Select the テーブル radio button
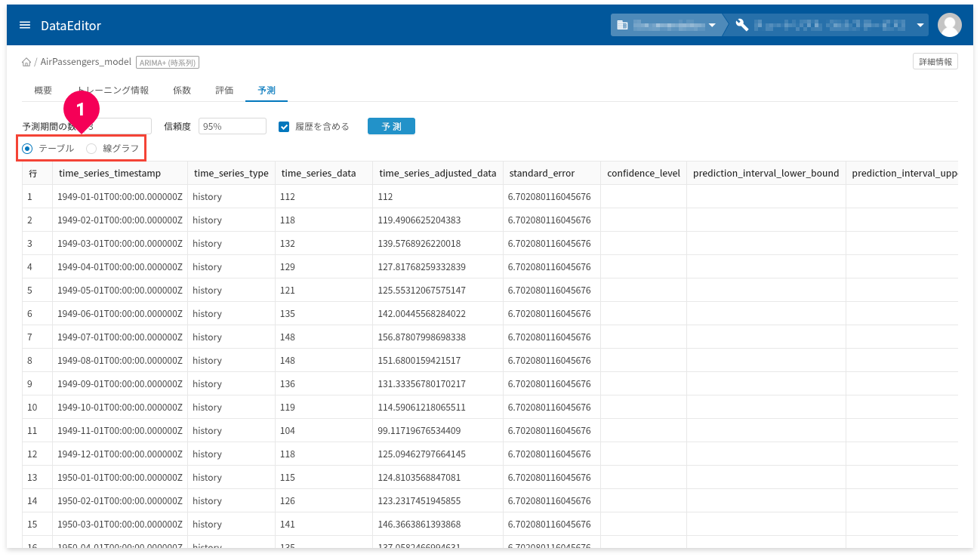The image size is (980, 557). [x=27, y=149]
